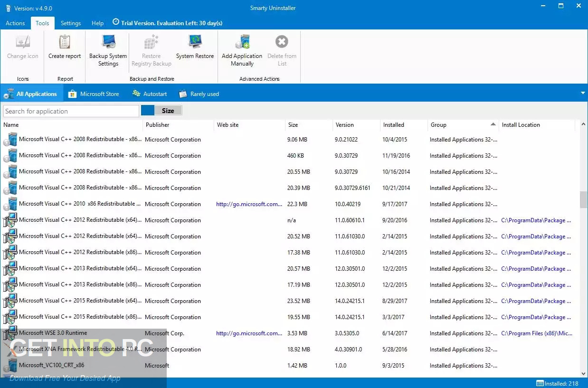Click scrollbar down arrow of list
588x388 pixels.
(583, 373)
